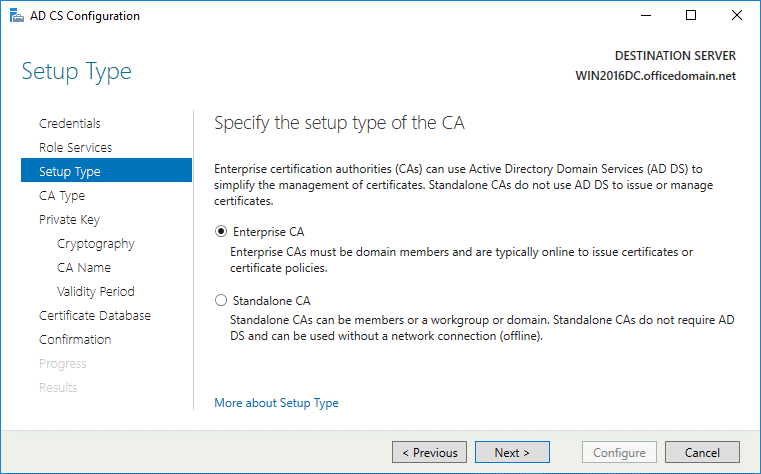Select the Setup Type sidebar item
The width and height of the screenshot is (761, 474).
pyautogui.click(x=69, y=171)
